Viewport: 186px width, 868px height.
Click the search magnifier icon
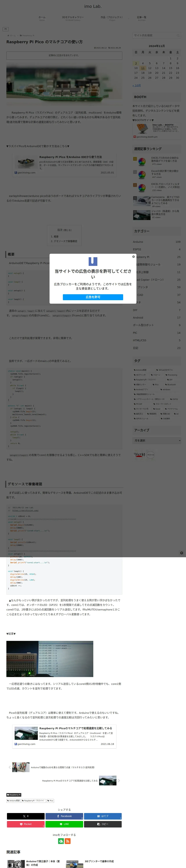tap(178, 35)
